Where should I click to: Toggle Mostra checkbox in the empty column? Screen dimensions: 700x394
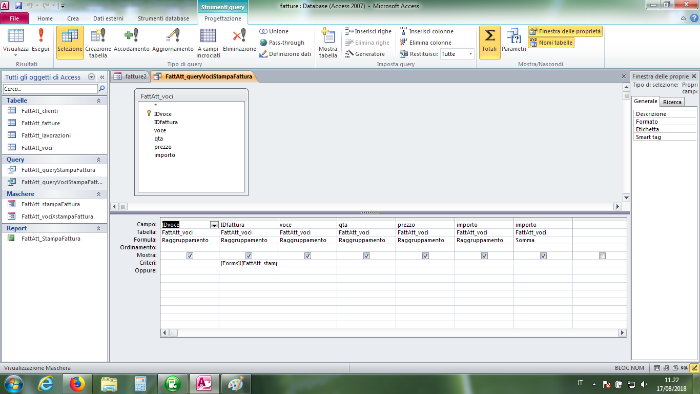pos(602,256)
